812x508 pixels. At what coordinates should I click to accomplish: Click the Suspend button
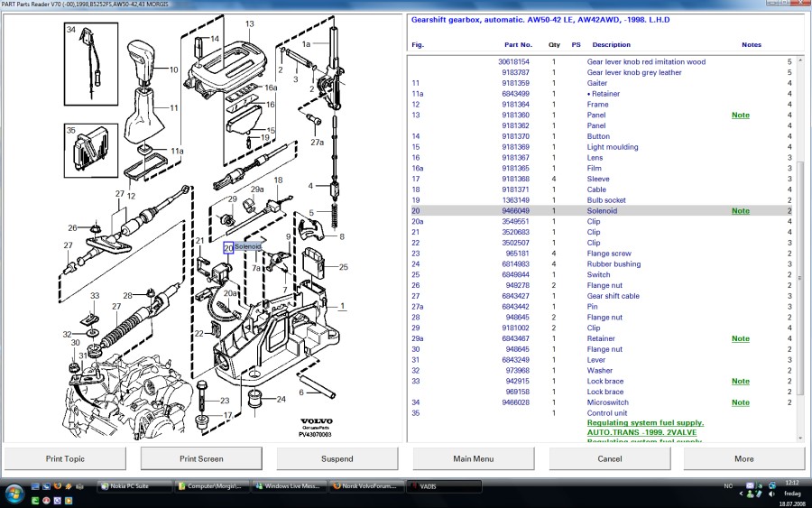[337, 458]
